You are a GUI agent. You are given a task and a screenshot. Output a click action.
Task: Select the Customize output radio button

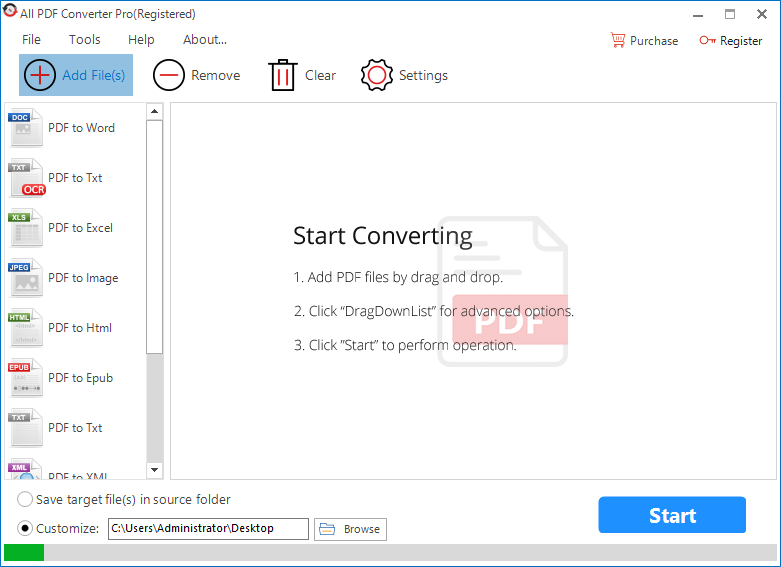(25, 528)
